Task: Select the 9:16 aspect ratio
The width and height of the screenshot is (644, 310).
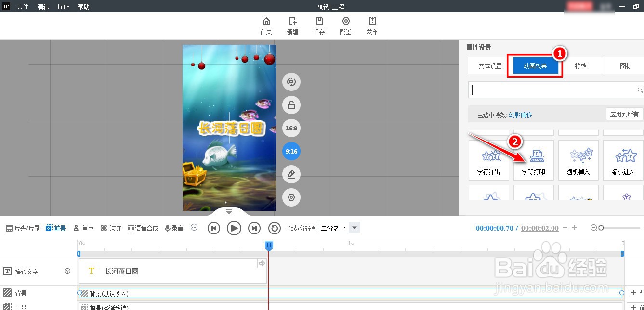Action: (291, 151)
